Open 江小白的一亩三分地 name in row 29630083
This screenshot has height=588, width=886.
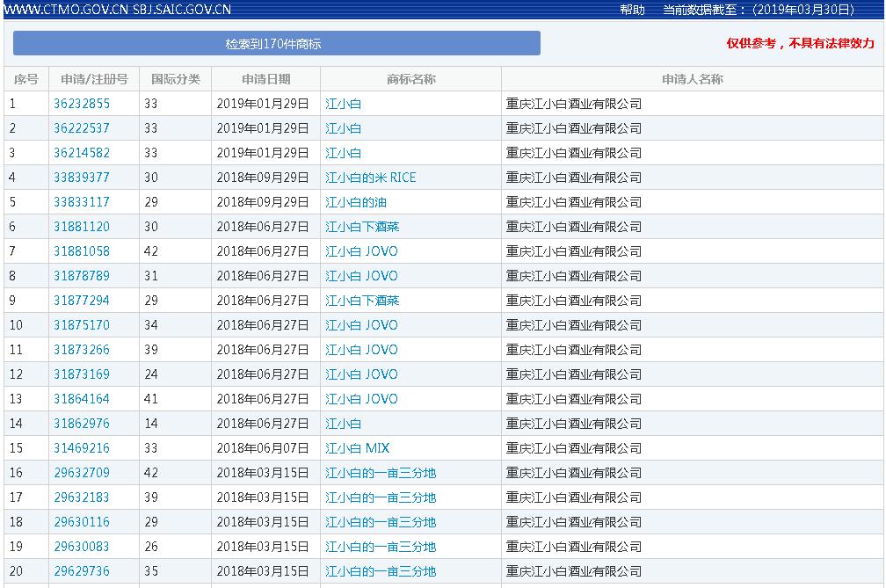(381, 547)
